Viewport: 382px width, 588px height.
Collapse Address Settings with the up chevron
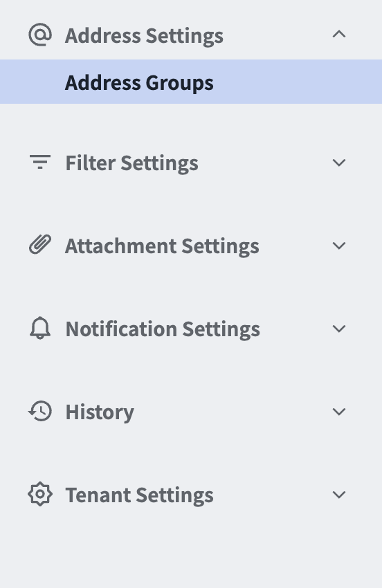pos(339,35)
